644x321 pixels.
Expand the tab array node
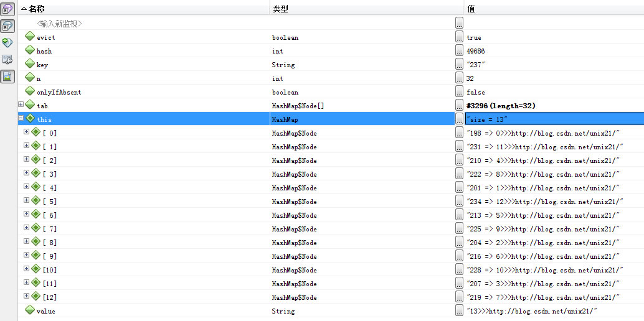coord(21,105)
